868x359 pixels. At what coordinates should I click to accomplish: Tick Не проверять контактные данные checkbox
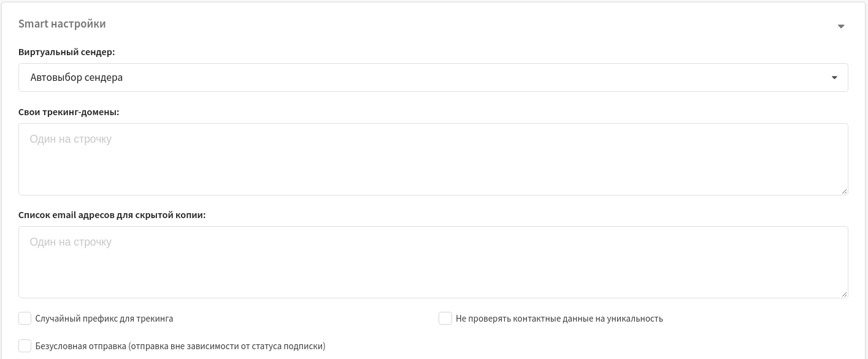coord(445,319)
